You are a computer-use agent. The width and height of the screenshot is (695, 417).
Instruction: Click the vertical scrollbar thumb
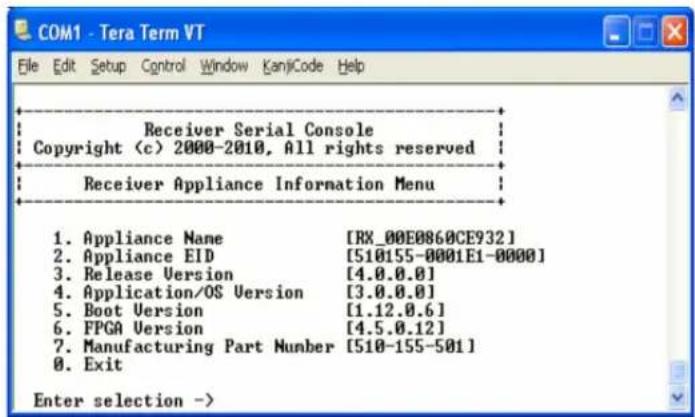click(x=677, y=372)
